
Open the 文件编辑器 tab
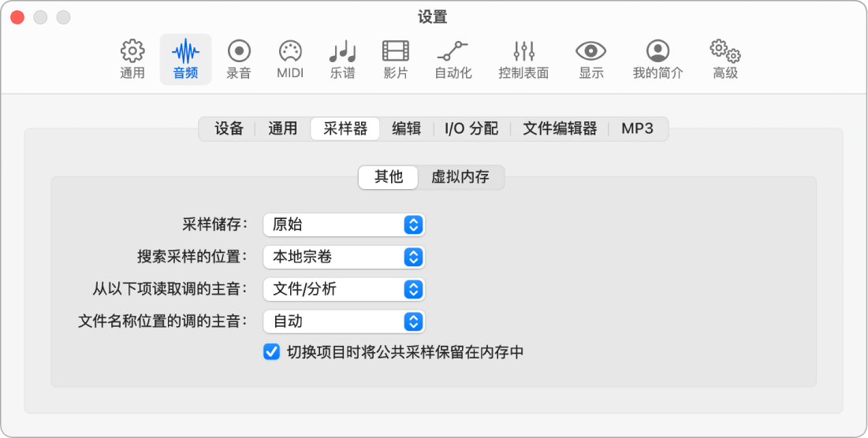(x=560, y=129)
